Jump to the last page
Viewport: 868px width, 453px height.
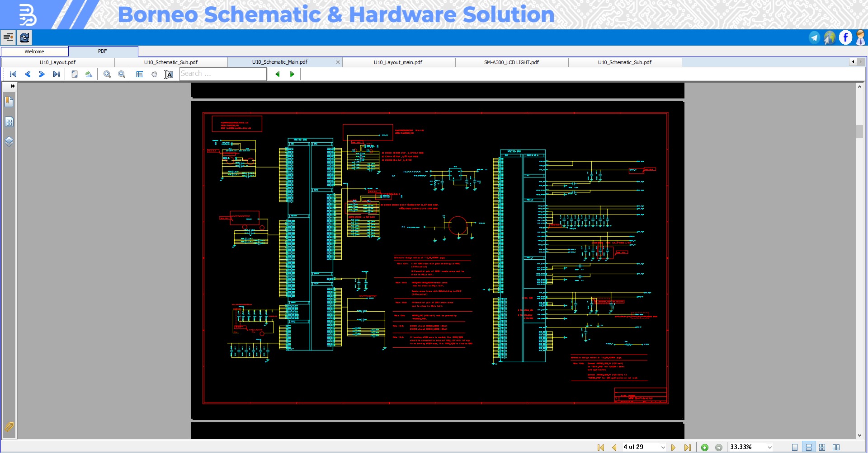click(x=688, y=447)
